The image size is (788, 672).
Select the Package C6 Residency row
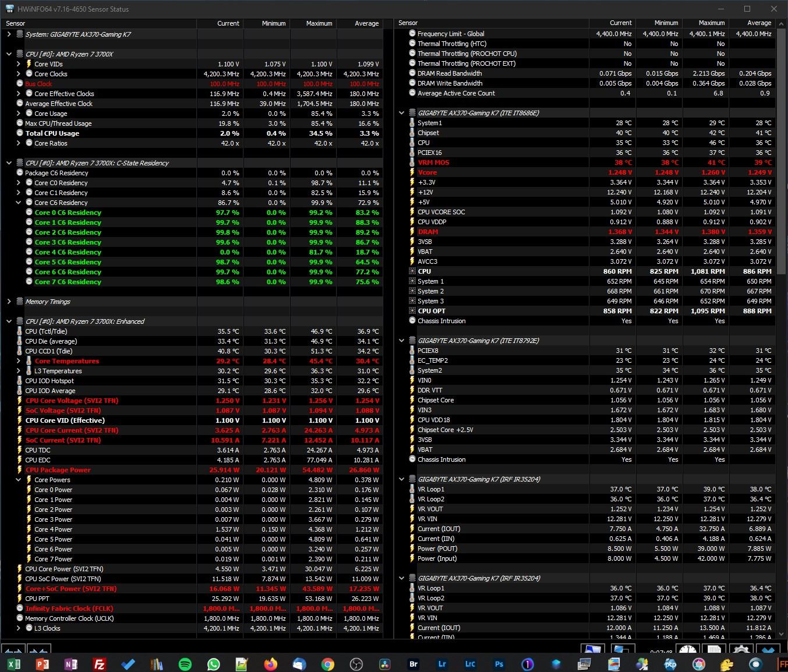(x=192, y=173)
